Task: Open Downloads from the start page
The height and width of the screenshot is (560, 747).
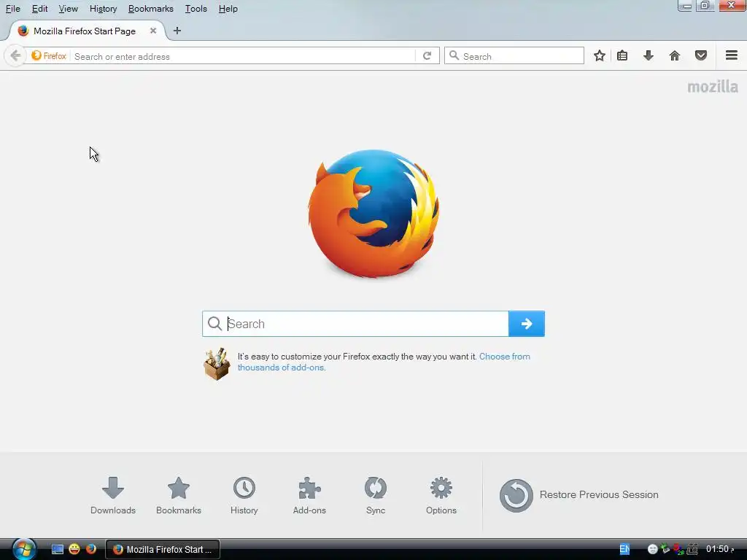Action: click(x=113, y=496)
